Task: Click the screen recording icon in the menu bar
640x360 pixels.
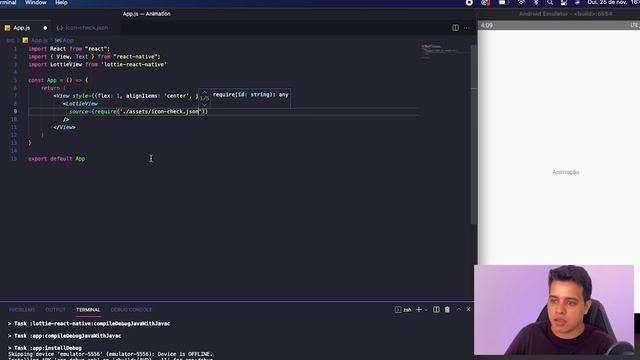Action: coord(469,3)
